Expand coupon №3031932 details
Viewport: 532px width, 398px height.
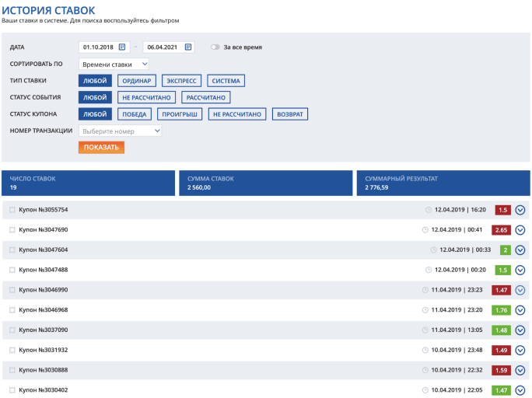(x=520, y=350)
